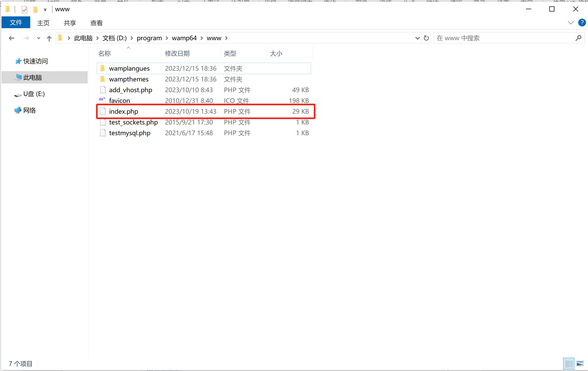This screenshot has width=588, height=371.
Task: Open the address bar history dropdown
Action: pyautogui.click(x=417, y=38)
